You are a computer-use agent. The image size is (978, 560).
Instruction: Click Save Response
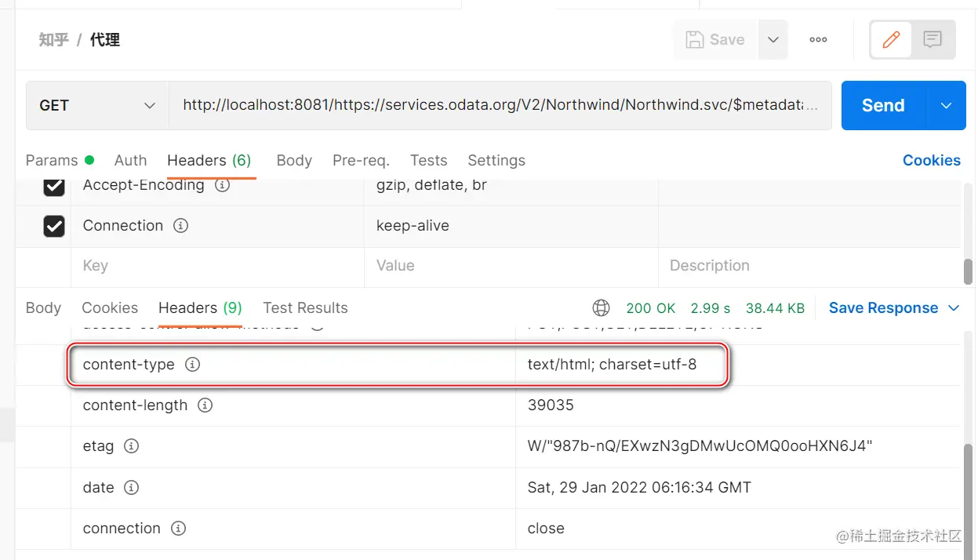click(x=883, y=308)
